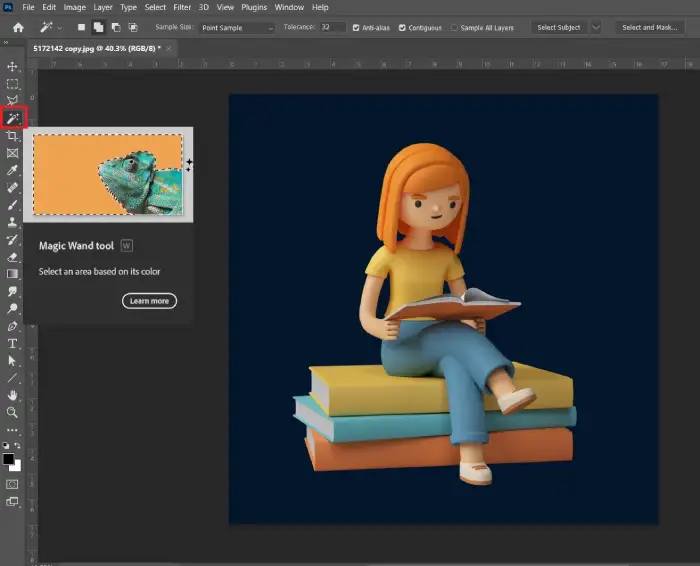Enable Sample All Layers
This screenshot has height=566, width=700.
coord(454,28)
